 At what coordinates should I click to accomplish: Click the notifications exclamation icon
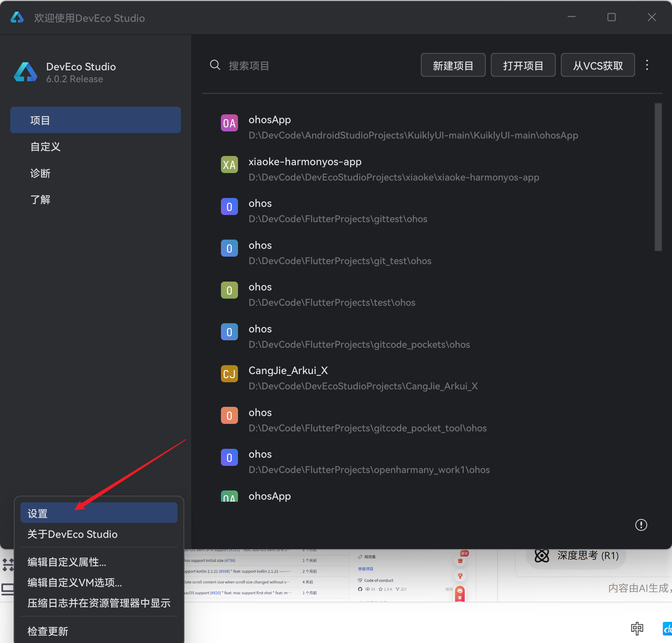[x=641, y=525]
